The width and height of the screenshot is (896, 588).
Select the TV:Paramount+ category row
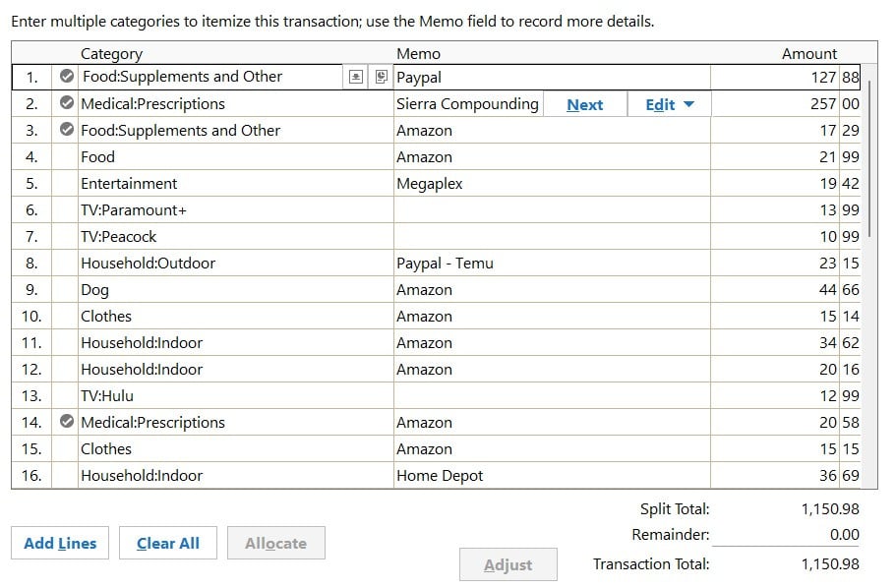(x=234, y=209)
